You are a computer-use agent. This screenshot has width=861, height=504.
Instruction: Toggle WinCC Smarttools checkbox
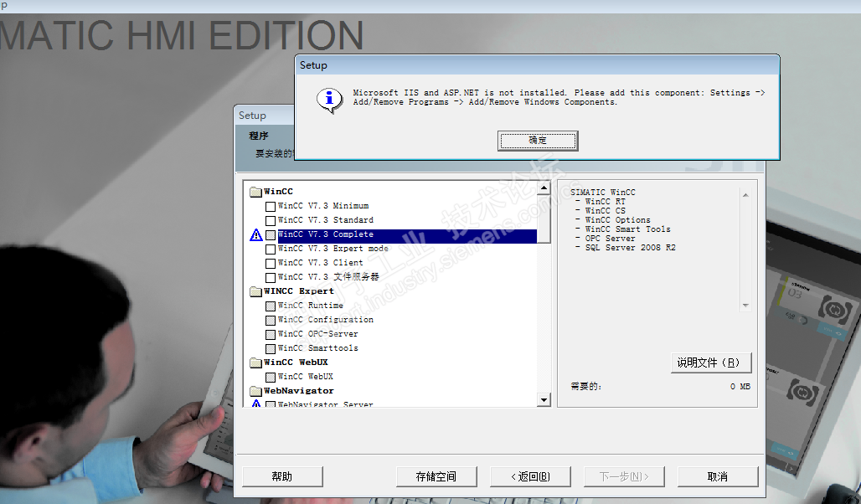click(x=271, y=349)
